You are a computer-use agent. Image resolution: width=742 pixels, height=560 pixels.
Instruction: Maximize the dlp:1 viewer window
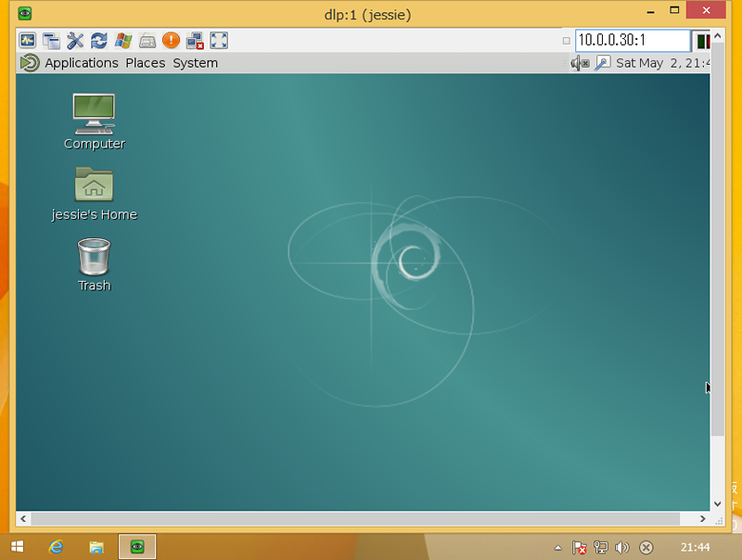(x=674, y=10)
